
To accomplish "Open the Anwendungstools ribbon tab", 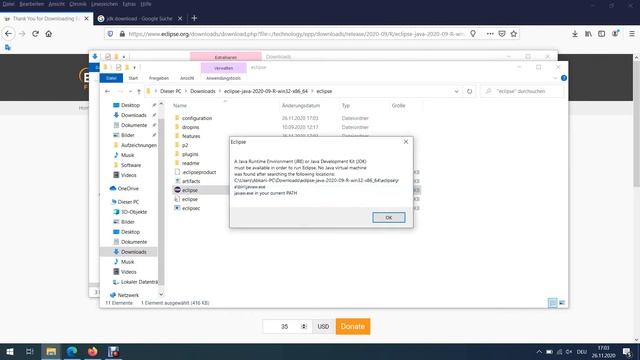I will (x=223, y=78).
